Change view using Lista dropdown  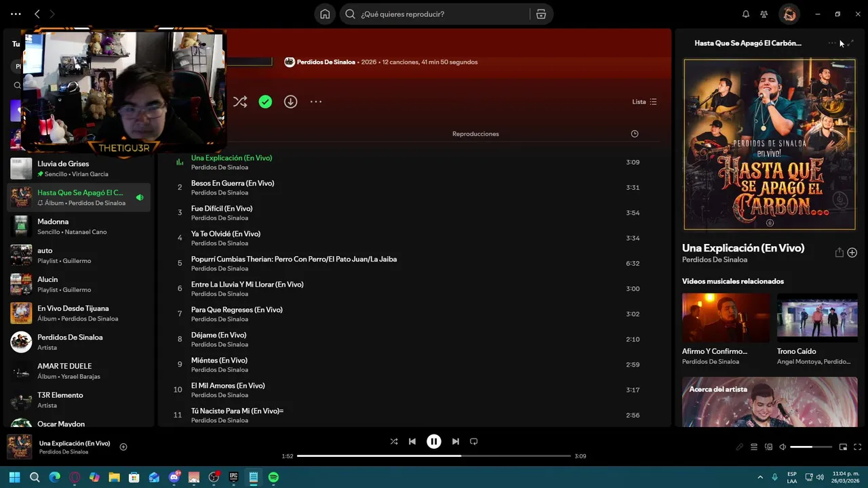point(644,102)
